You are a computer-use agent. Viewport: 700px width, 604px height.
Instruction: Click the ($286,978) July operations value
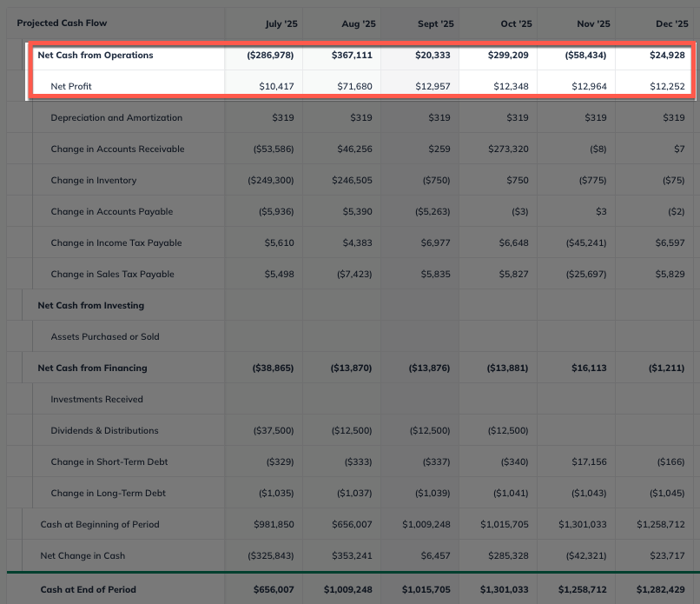[x=271, y=55]
